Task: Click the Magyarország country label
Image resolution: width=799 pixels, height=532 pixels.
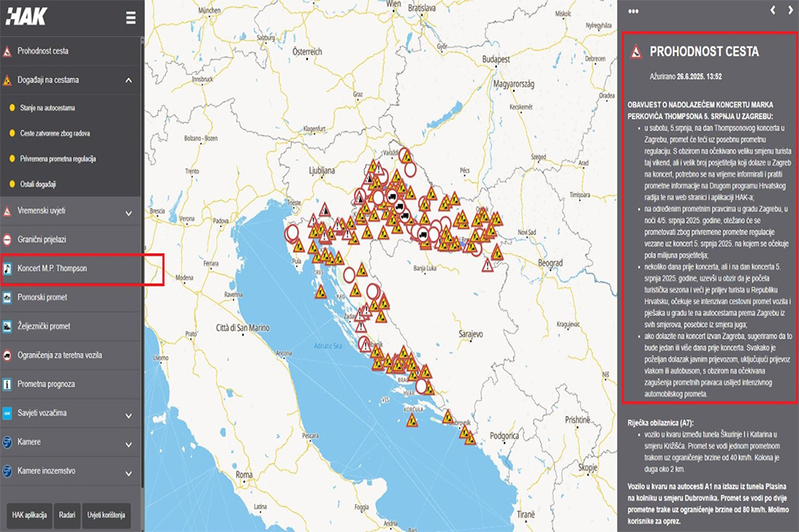Action: point(514,84)
